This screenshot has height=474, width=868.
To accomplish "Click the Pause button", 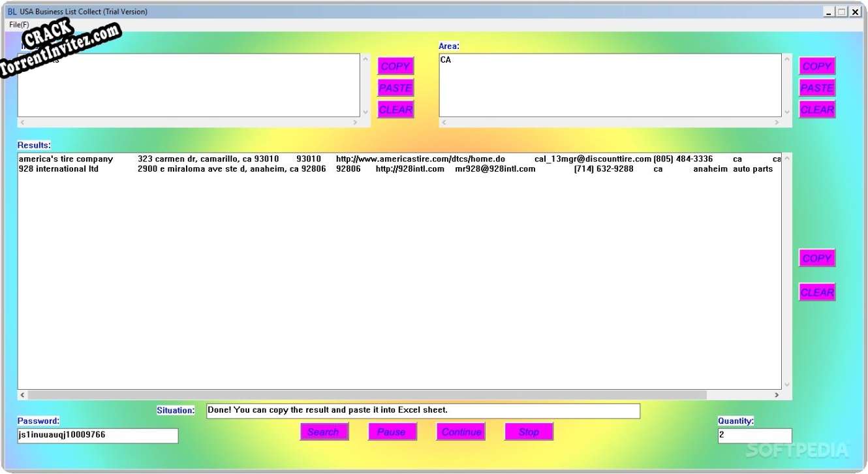I will pos(392,431).
